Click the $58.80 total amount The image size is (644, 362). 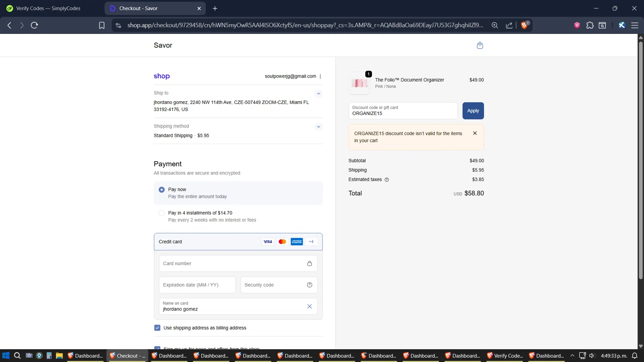(x=474, y=193)
